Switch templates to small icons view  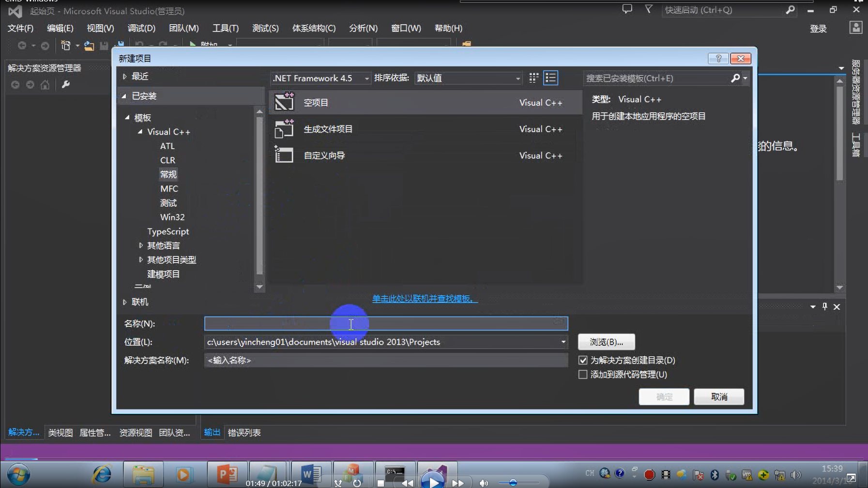click(x=533, y=78)
